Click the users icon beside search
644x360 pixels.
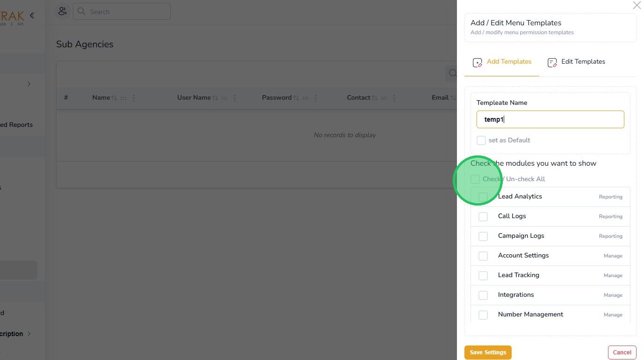[62, 11]
